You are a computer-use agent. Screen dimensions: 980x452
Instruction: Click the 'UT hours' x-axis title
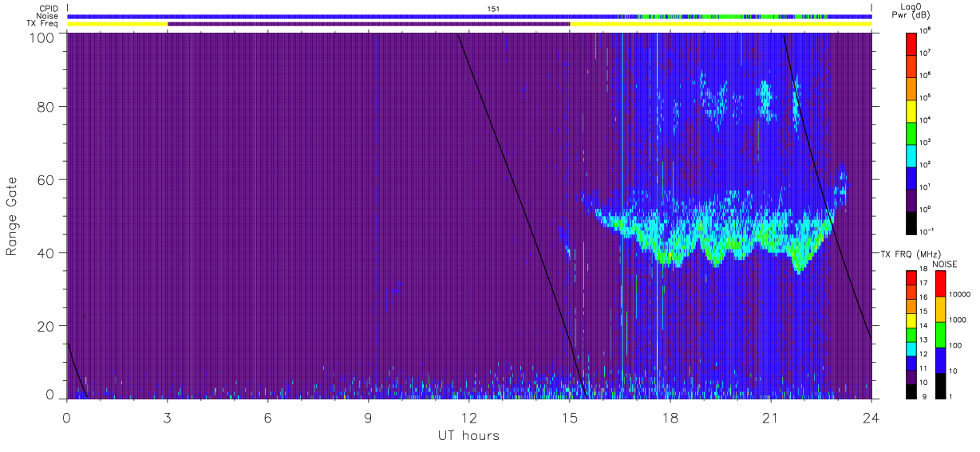point(468,436)
